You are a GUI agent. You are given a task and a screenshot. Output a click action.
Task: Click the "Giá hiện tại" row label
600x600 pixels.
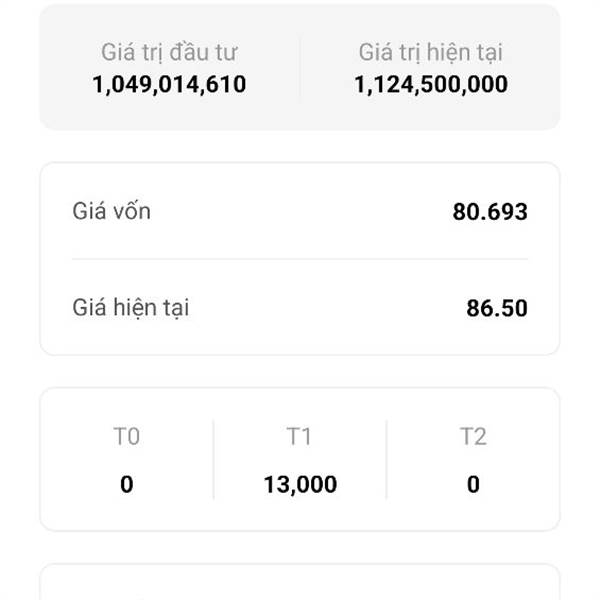pyautogui.click(x=131, y=307)
